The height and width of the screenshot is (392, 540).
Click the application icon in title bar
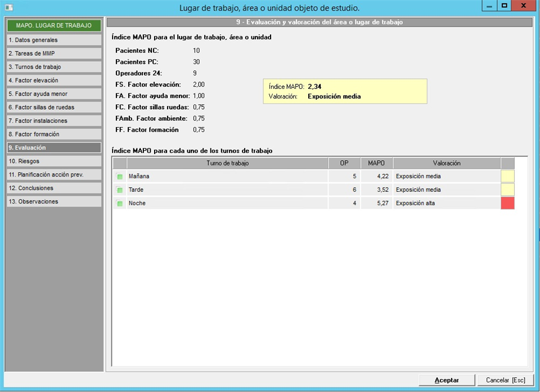(8, 7)
